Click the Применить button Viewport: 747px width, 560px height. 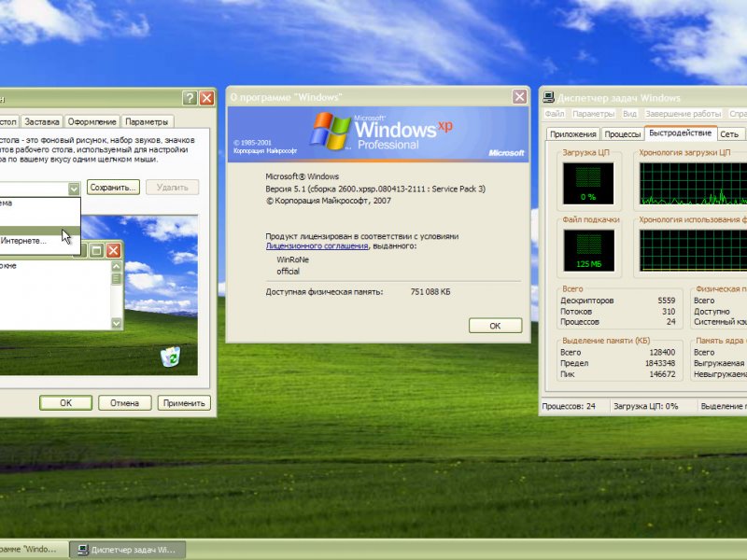tap(184, 403)
